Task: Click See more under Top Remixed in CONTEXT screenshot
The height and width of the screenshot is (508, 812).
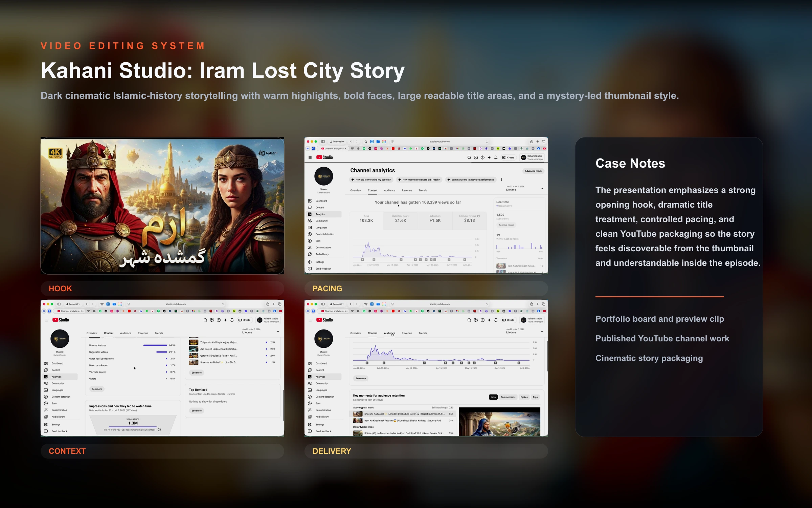Action: [x=197, y=410]
